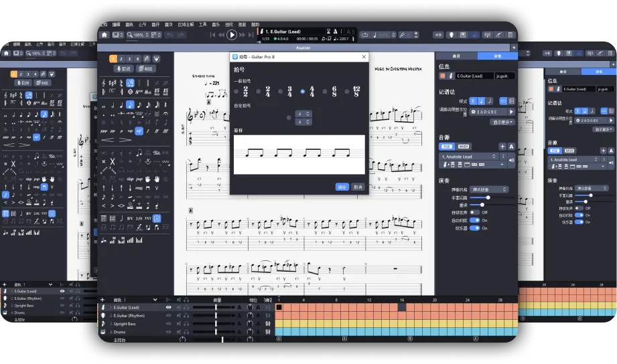Viewport: 617px width, 364px height.
Task: Toggle the auto strum switch
Action: (x=475, y=219)
